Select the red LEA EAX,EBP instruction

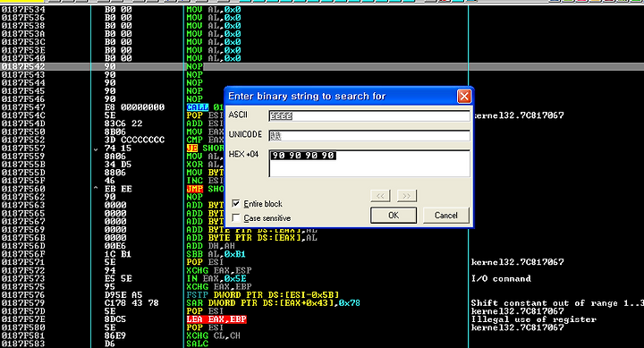click(x=216, y=319)
